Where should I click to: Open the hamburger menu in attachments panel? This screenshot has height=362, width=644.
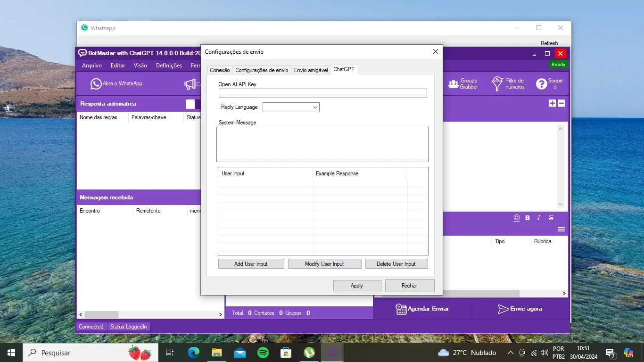coord(561,229)
